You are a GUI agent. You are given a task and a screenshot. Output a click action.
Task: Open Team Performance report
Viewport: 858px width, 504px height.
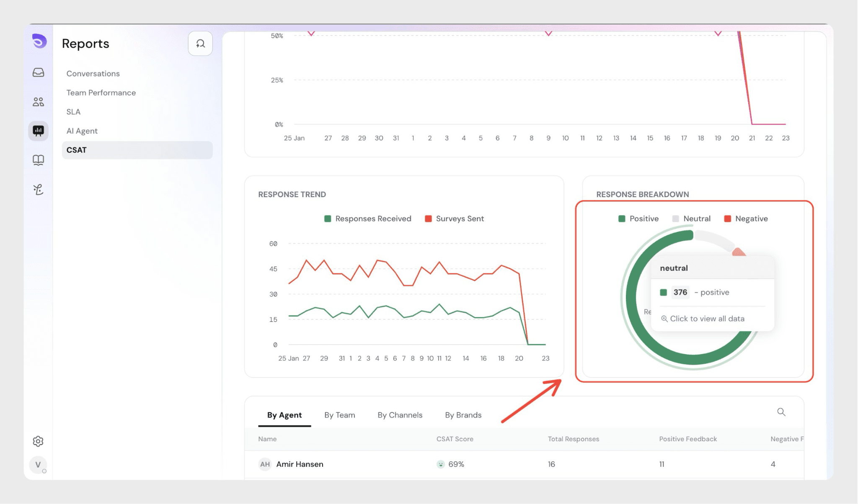pos(101,93)
